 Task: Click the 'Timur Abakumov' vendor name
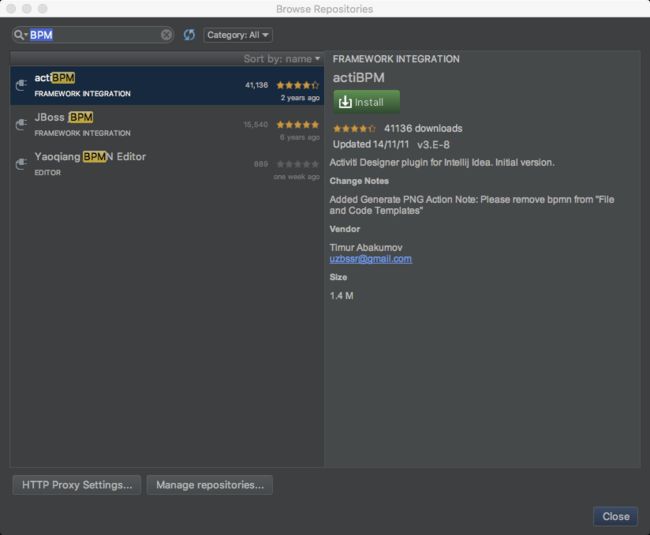point(366,247)
